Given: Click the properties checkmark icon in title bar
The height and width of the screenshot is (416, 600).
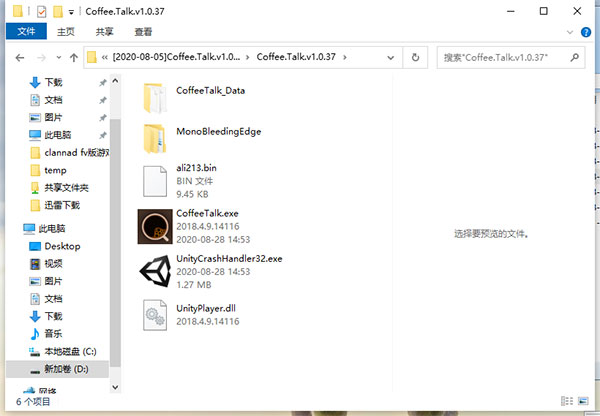Looking at the screenshot, I should [x=41, y=11].
